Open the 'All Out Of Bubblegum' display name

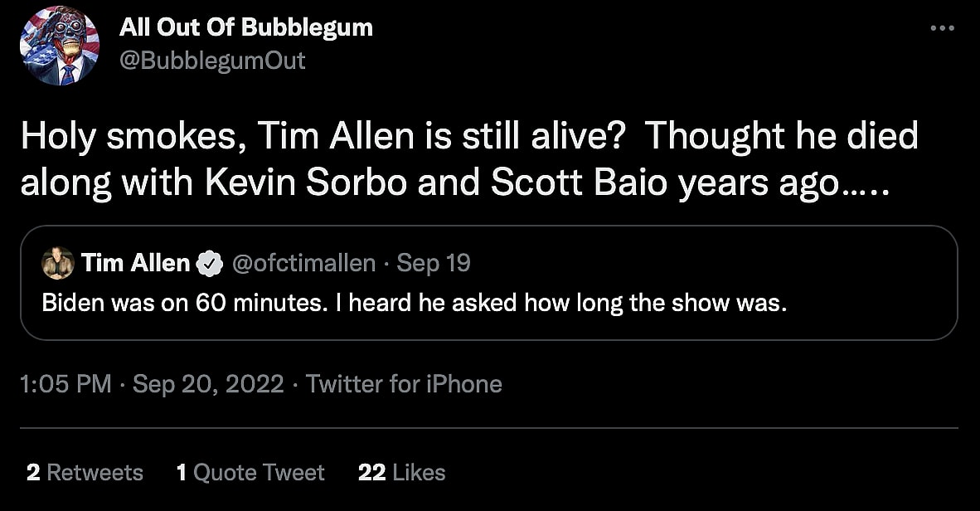point(246,27)
